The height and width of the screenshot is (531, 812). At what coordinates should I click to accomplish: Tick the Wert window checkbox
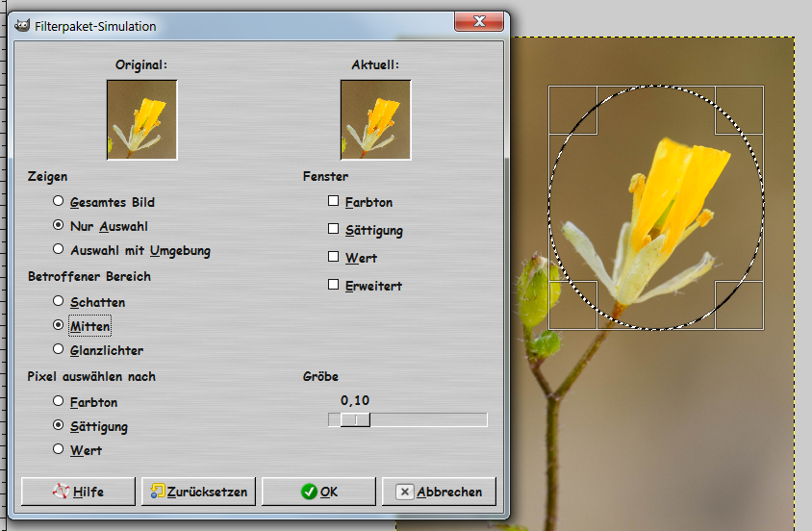click(334, 257)
